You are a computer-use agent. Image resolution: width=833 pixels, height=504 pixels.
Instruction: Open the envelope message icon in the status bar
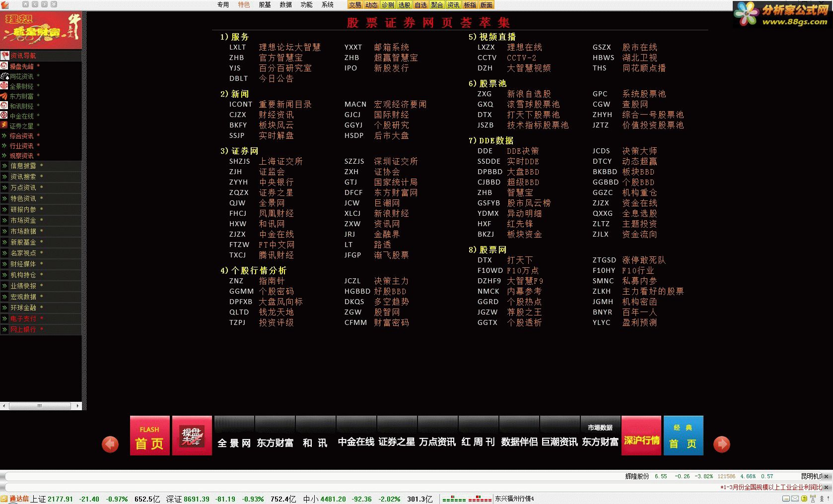pyautogui.click(x=795, y=499)
